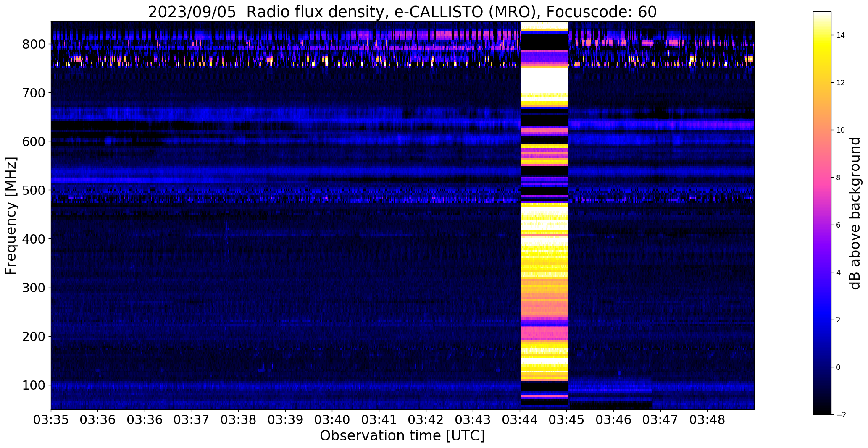
Task: Click the colorbar tick label 12
Action: coord(841,83)
